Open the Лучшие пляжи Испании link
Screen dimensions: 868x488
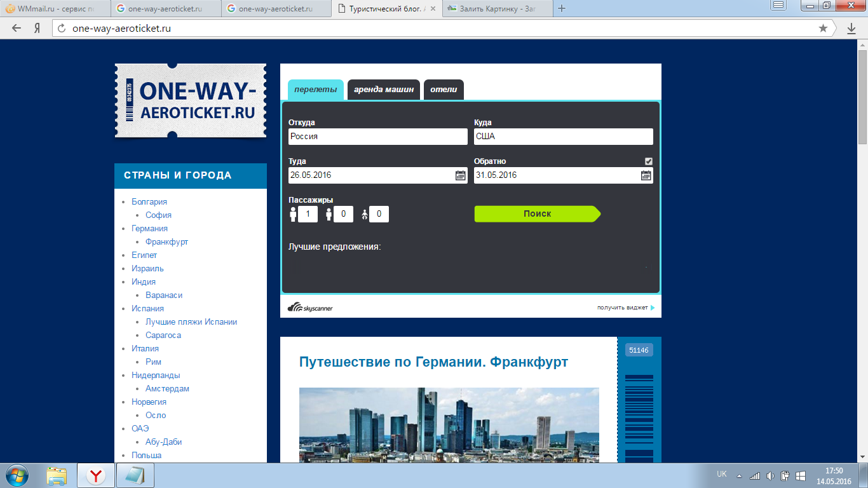tap(191, 322)
